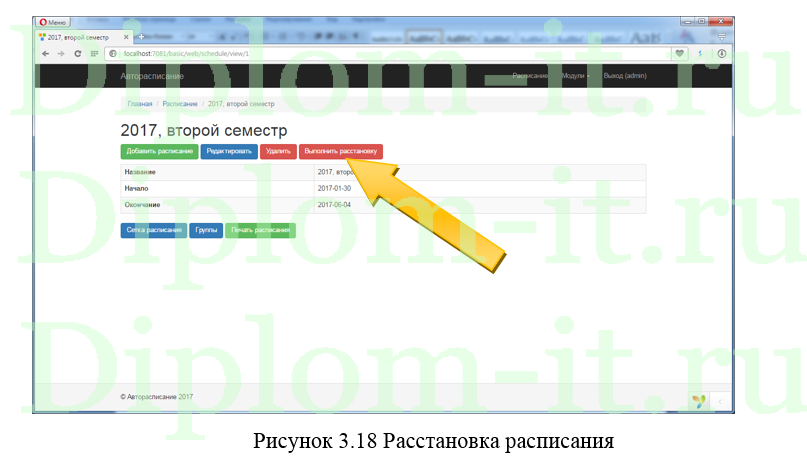Image resolution: width=807 pixels, height=459 pixels.
Task: Open the Opera tab menu icon at right
Action: click(722, 37)
